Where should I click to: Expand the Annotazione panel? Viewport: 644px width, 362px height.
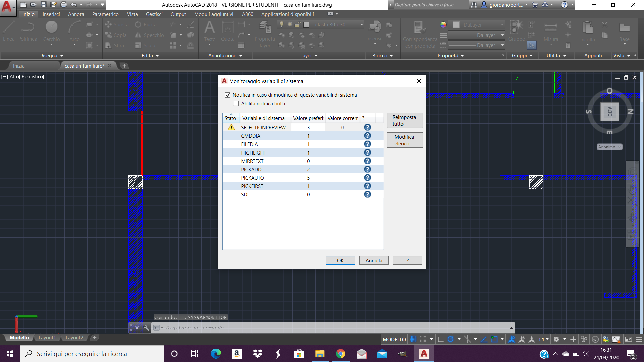point(225,56)
